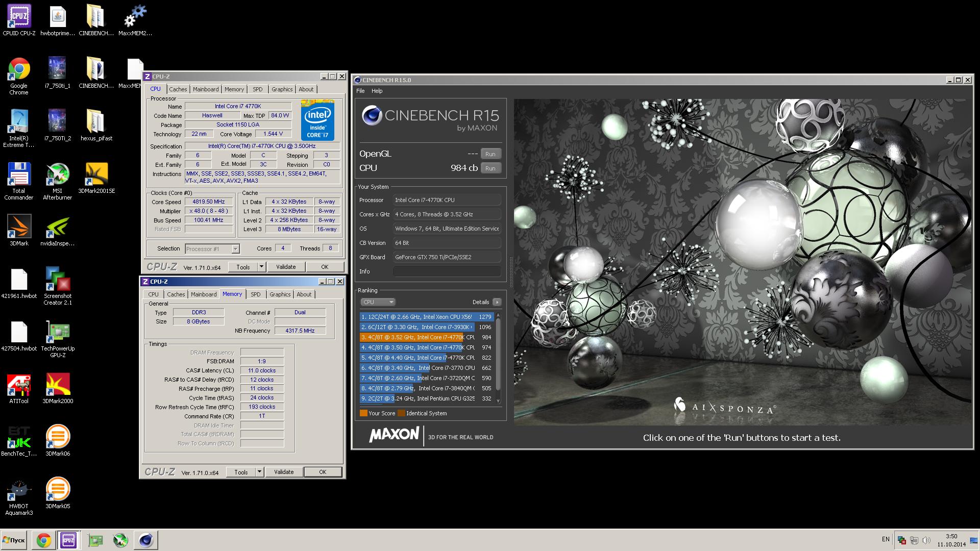Click NB Frequency value 4317.5 MHz

tap(300, 331)
